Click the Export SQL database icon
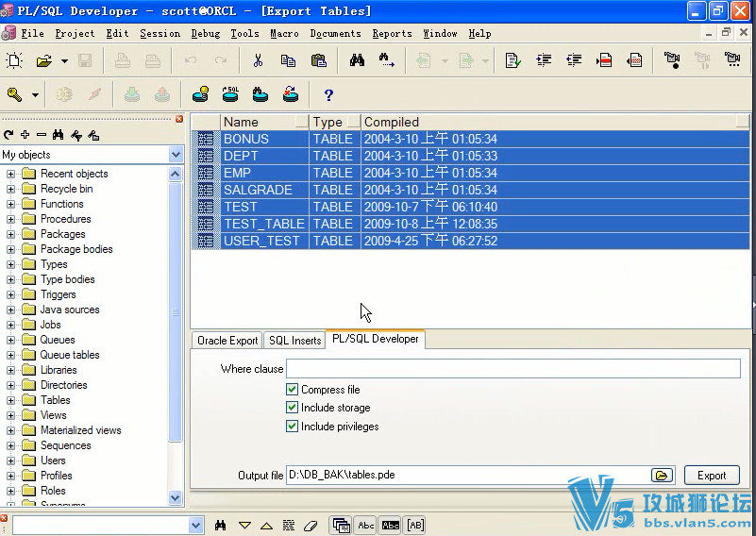 (x=230, y=94)
